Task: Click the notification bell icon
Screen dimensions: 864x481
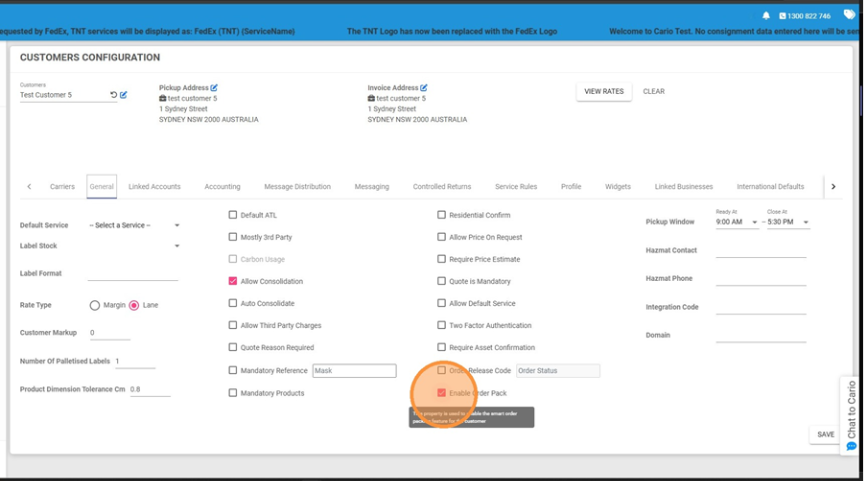Action: 766,15
